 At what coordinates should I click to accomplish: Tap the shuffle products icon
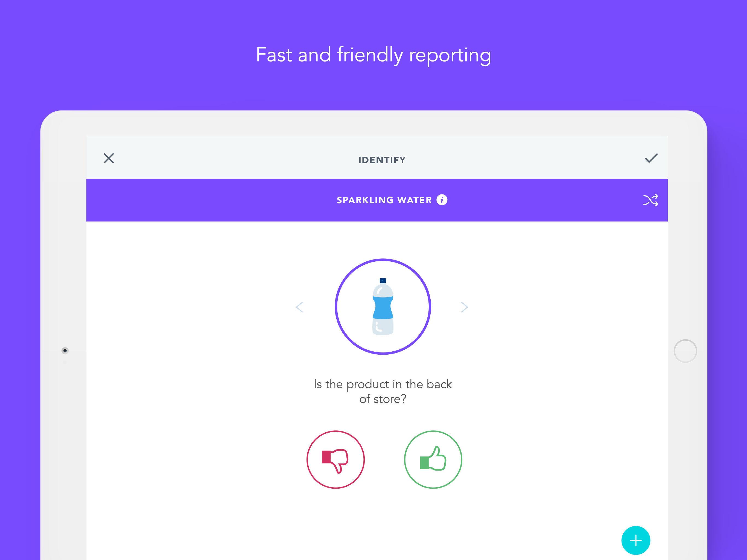coord(650,200)
